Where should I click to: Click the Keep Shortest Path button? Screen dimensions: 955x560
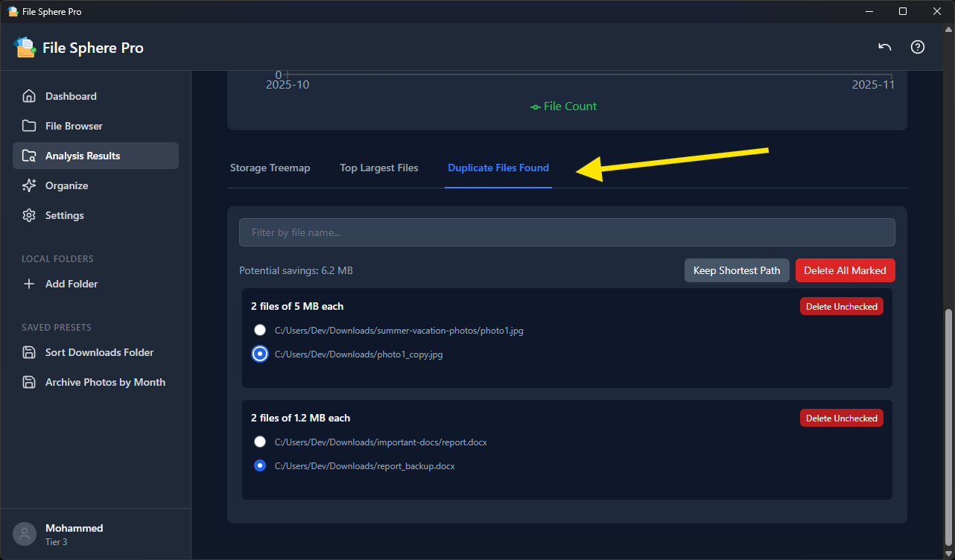click(x=737, y=270)
